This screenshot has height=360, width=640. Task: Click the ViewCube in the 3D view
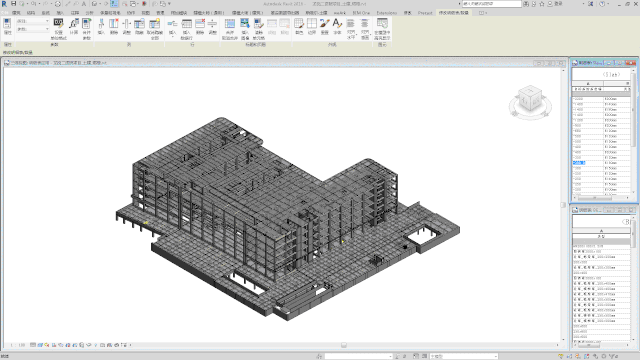click(530, 101)
